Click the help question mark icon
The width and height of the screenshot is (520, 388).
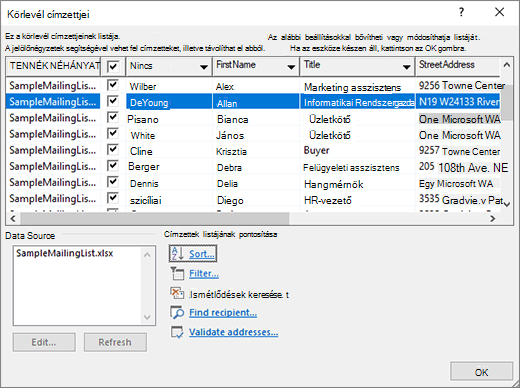click(x=461, y=12)
